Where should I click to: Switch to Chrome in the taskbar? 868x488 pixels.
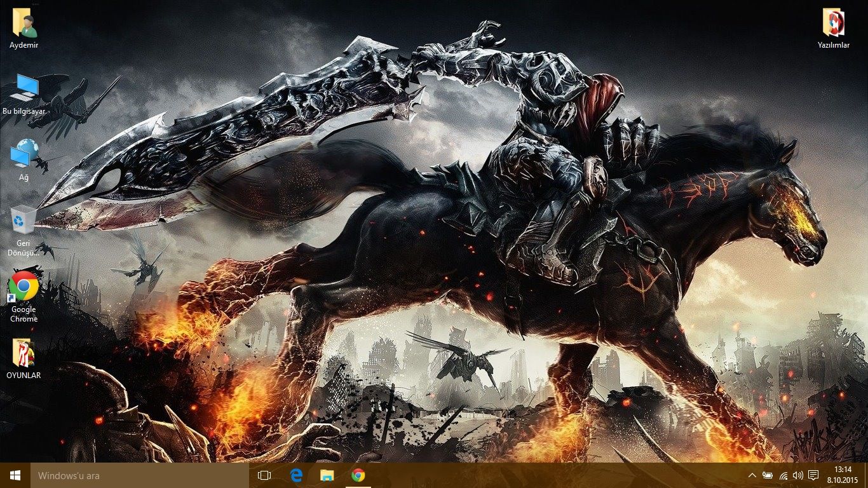click(x=358, y=475)
